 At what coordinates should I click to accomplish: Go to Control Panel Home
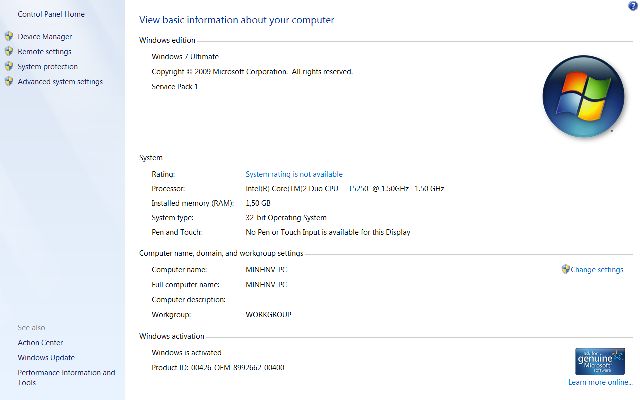[51, 14]
